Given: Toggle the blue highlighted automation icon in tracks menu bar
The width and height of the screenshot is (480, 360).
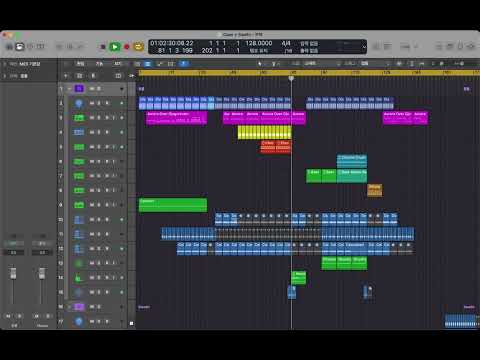Looking at the screenshot, I should click(x=148, y=64).
